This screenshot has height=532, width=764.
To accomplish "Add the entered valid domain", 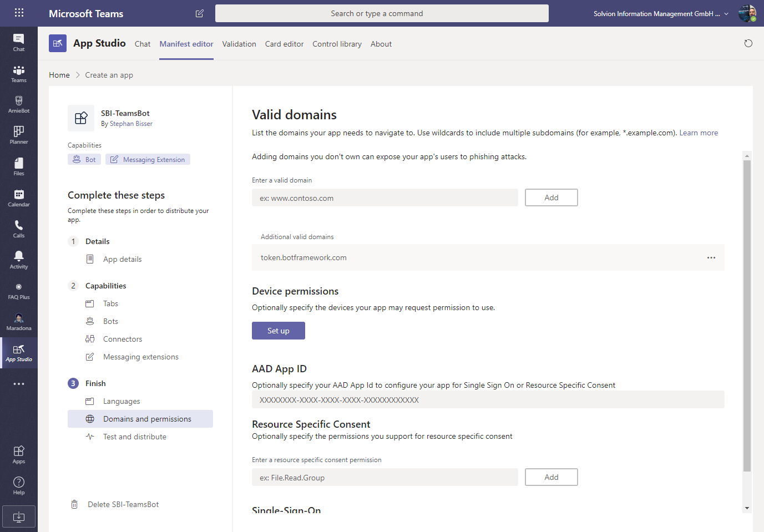I will pos(552,197).
